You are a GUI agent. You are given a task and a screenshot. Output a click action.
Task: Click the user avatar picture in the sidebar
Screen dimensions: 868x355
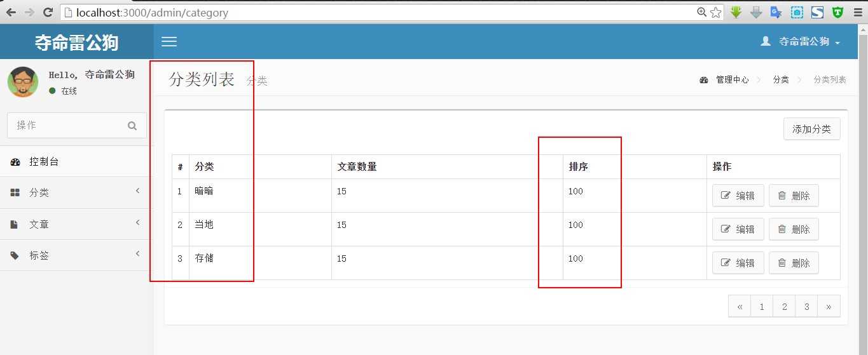(23, 82)
